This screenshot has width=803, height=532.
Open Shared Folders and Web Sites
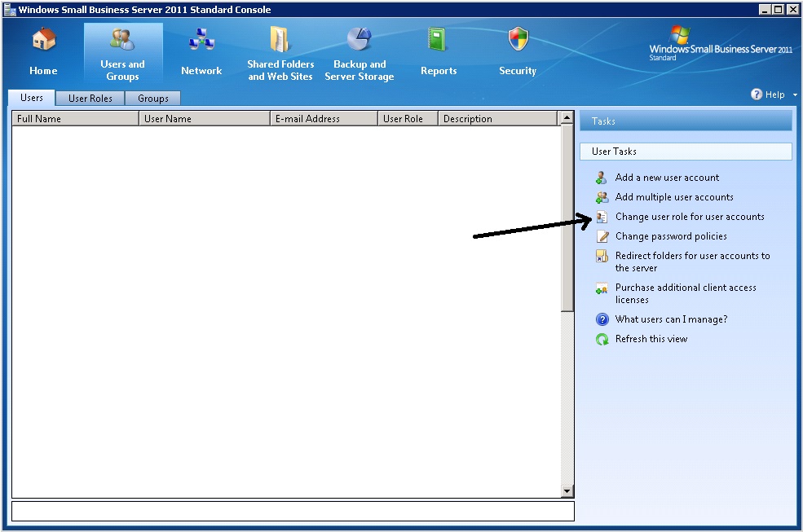point(280,39)
